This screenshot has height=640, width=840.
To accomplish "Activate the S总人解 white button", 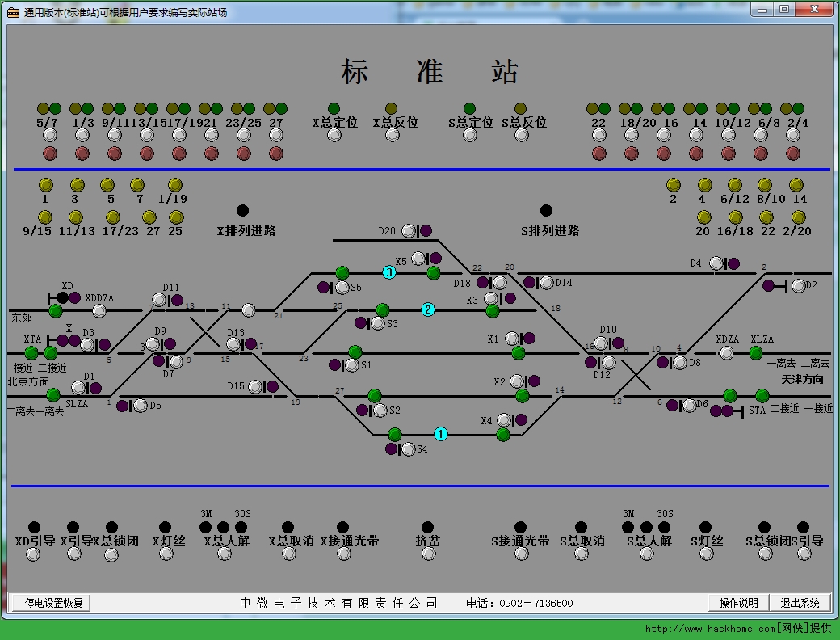I will pos(648,554).
